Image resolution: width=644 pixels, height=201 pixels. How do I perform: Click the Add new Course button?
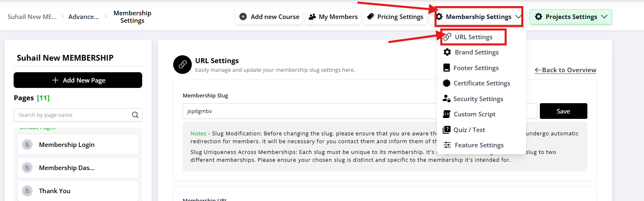point(269,17)
